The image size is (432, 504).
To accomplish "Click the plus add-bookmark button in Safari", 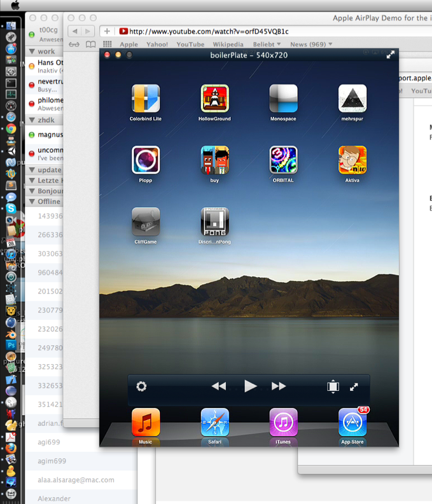I will [107, 31].
